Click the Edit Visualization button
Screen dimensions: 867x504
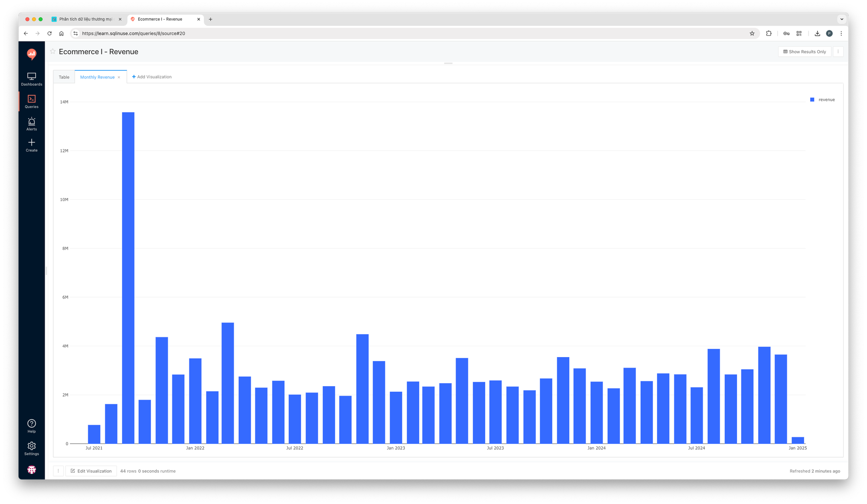91,471
